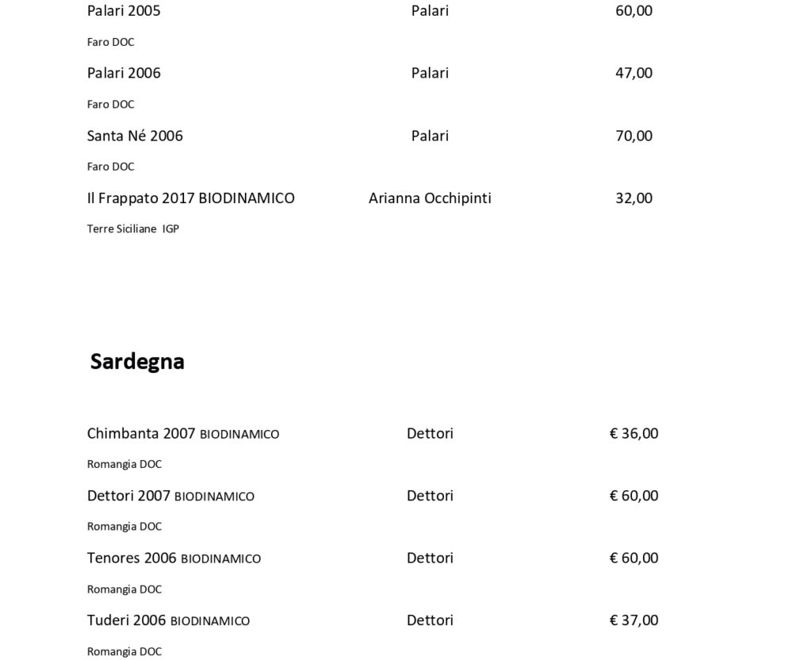The height and width of the screenshot is (660, 812).
Task: Select the Chimbanta 2007 wine entry
Action: (x=183, y=434)
